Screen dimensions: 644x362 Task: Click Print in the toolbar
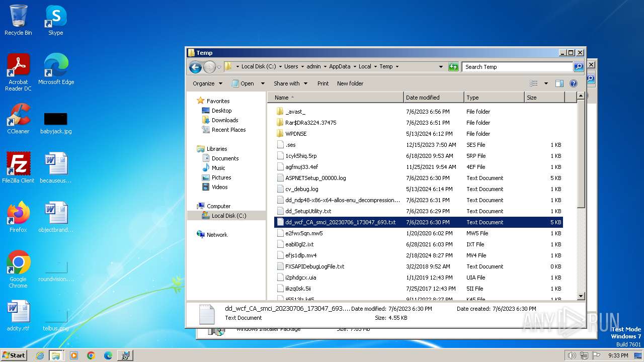click(x=323, y=83)
